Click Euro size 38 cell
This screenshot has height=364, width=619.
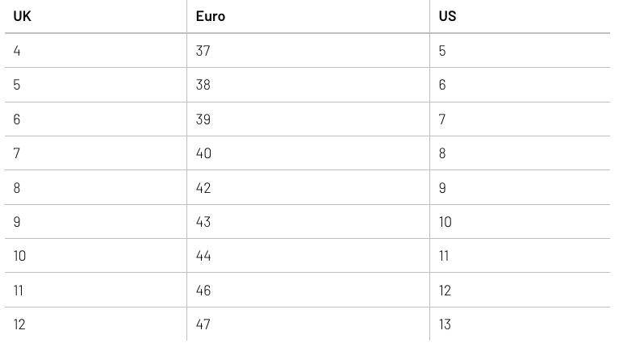click(x=203, y=85)
